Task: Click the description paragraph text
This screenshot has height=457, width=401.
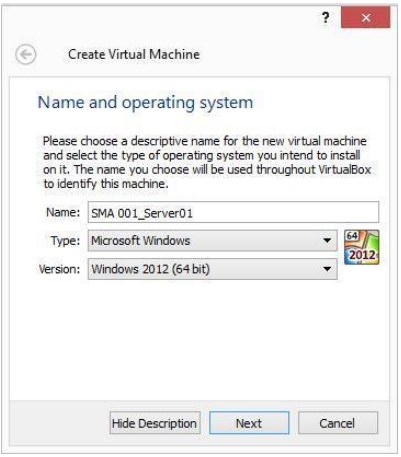Action: pos(207,162)
